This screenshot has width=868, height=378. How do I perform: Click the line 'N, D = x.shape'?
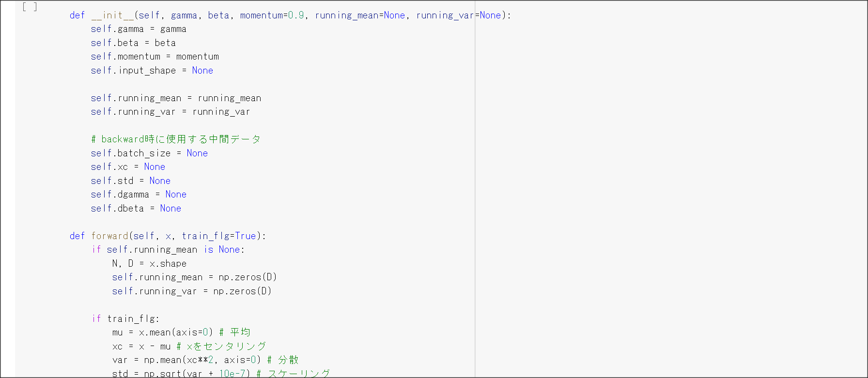tap(149, 264)
